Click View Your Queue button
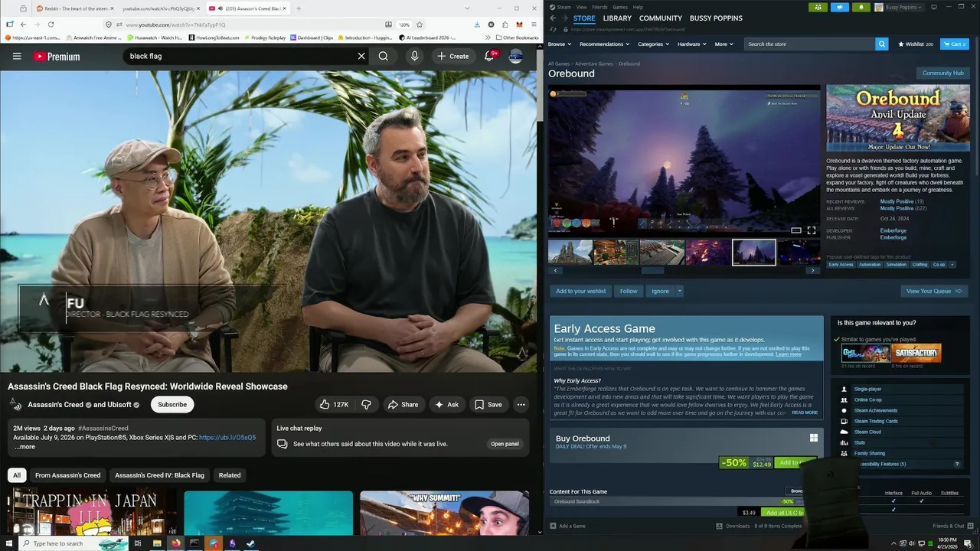 (934, 291)
